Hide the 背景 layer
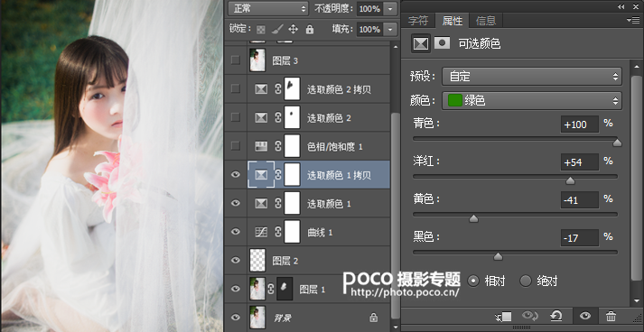This screenshot has height=332, width=644. click(236, 318)
